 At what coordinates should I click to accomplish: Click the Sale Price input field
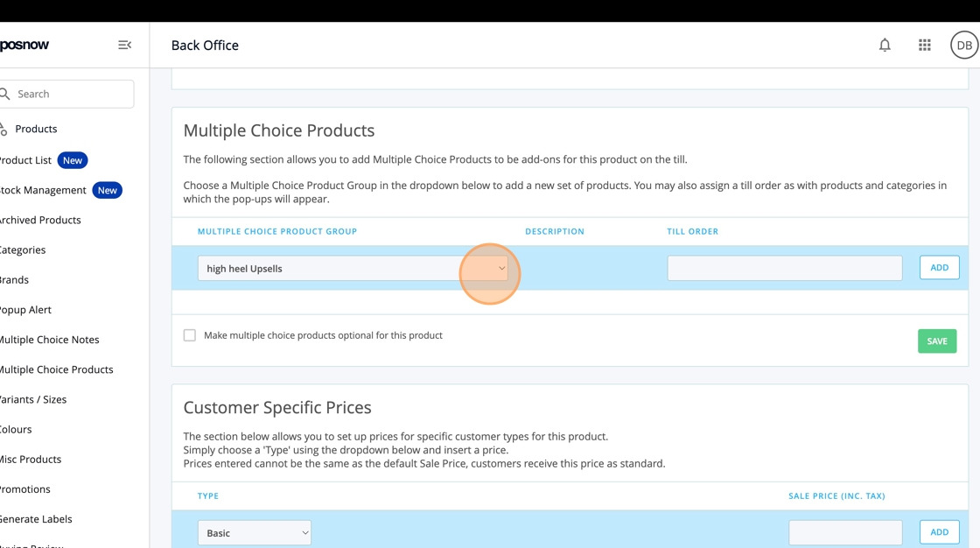(844, 532)
